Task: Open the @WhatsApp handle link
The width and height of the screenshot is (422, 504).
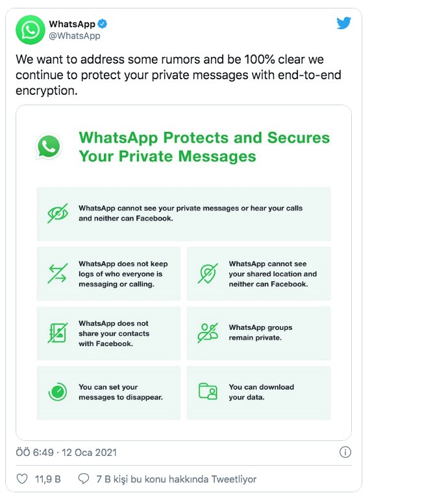Action: coord(75,36)
